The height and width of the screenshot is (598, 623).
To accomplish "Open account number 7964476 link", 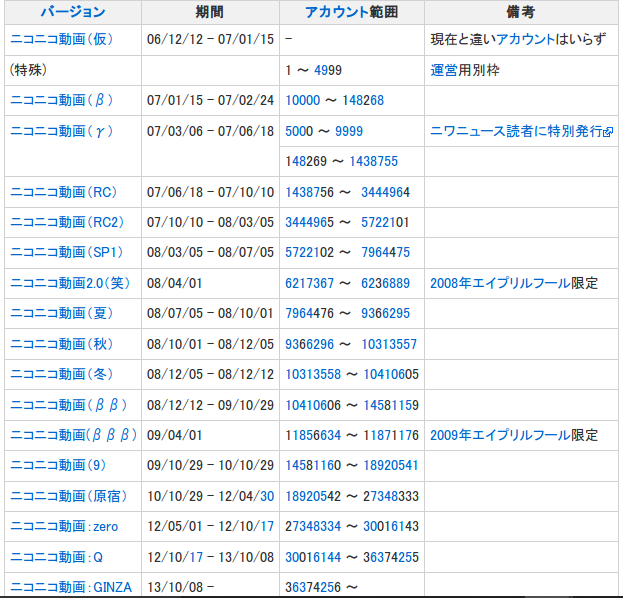I will (310, 313).
